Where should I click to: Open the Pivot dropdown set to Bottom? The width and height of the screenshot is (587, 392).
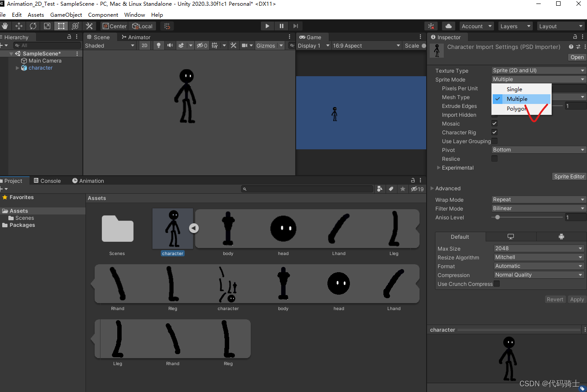point(538,150)
